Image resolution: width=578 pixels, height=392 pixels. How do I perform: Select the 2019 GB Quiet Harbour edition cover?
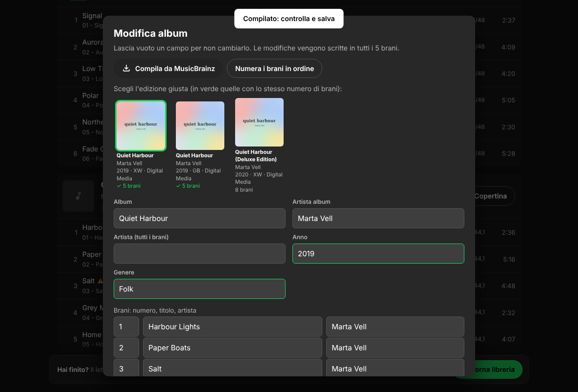click(200, 126)
